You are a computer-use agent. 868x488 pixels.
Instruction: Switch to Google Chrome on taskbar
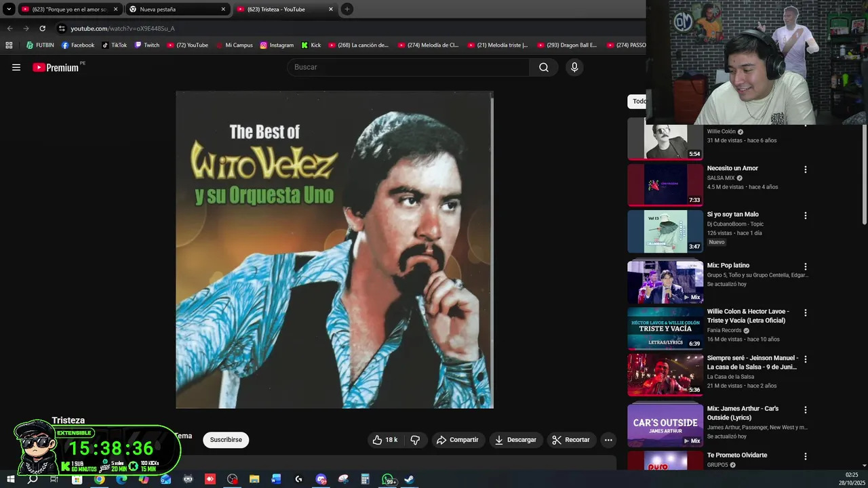click(100, 479)
